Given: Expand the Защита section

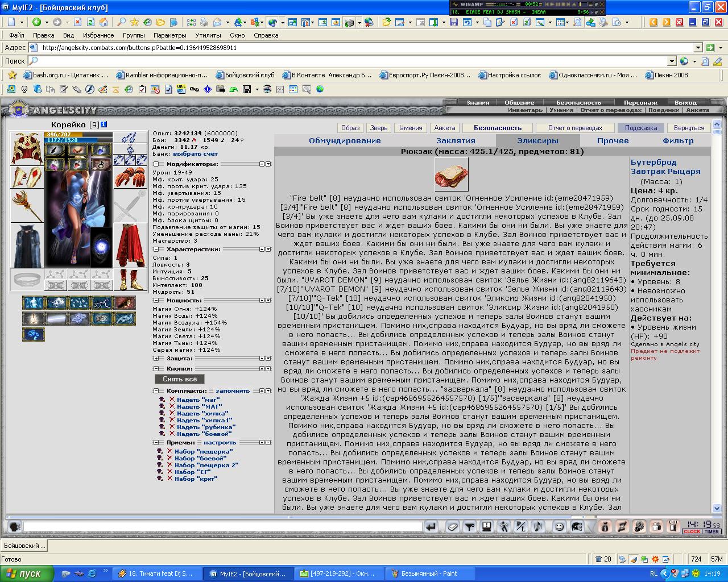Looking at the screenshot, I should coord(155,359).
